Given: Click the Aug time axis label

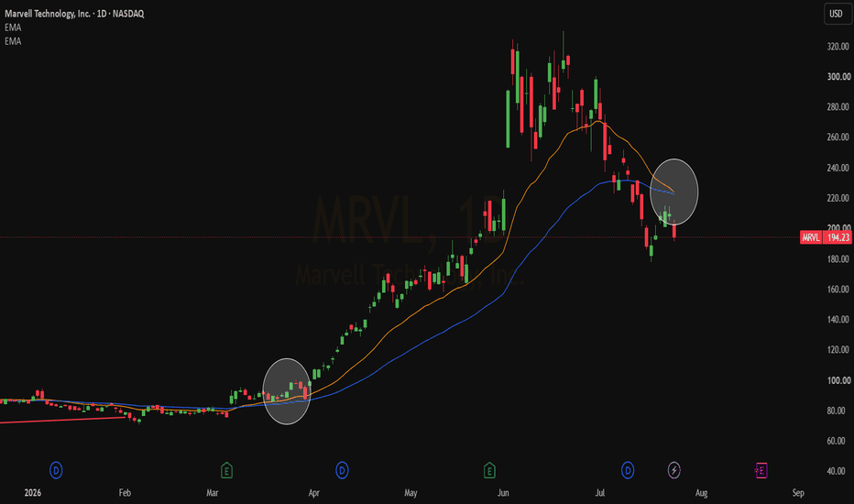Looking at the screenshot, I should pyautogui.click(x=702, y=493).
